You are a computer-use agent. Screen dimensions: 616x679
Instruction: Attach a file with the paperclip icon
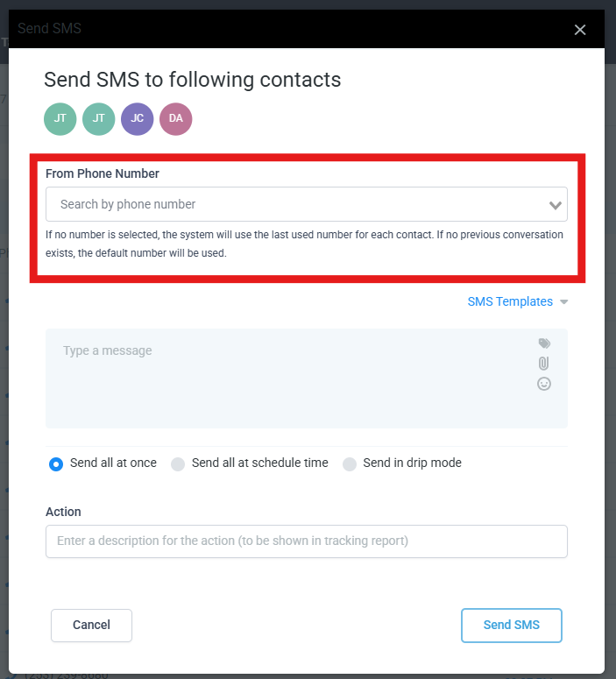click(x=544, y=363)
